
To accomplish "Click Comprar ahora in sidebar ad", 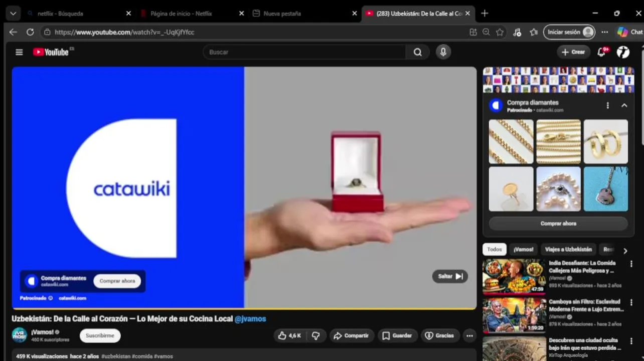I will click(x=558, y=224).
